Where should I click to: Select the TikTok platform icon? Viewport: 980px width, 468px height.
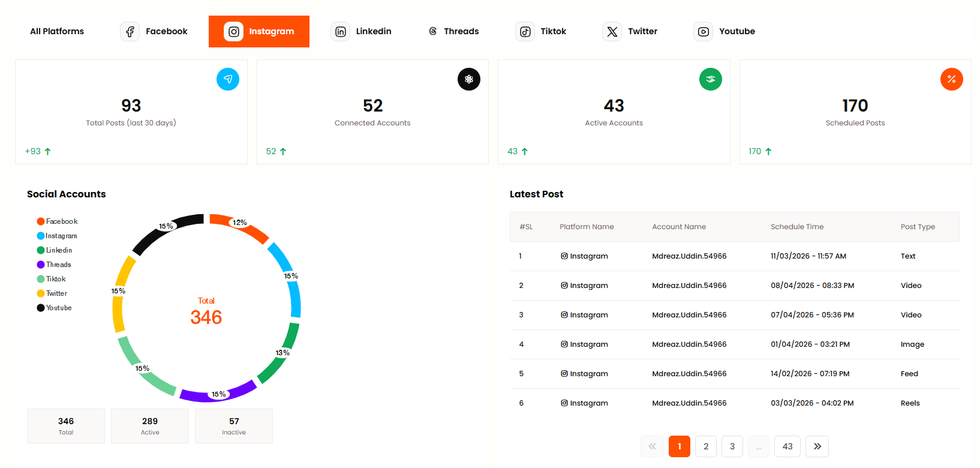525,31
